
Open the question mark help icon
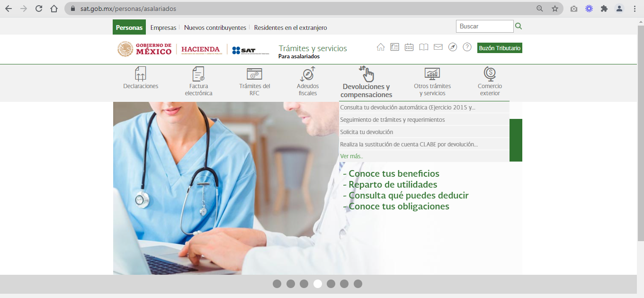467,47
